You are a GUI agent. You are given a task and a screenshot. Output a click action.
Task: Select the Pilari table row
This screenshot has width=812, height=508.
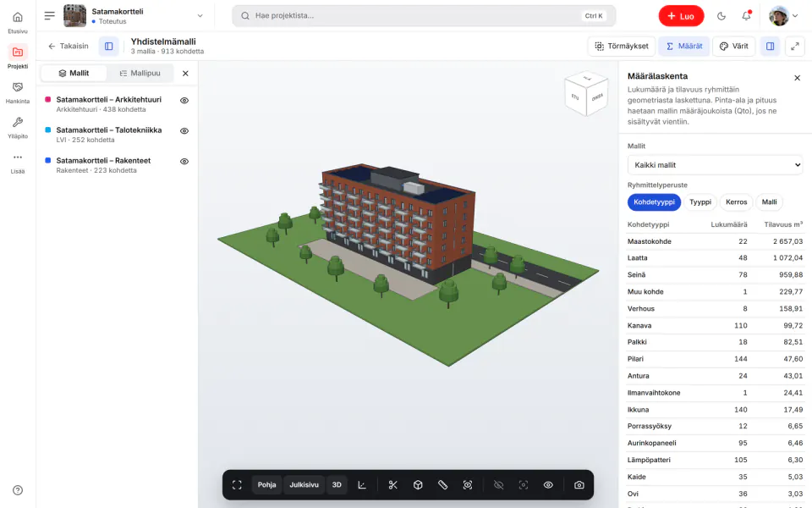(716, 359)
